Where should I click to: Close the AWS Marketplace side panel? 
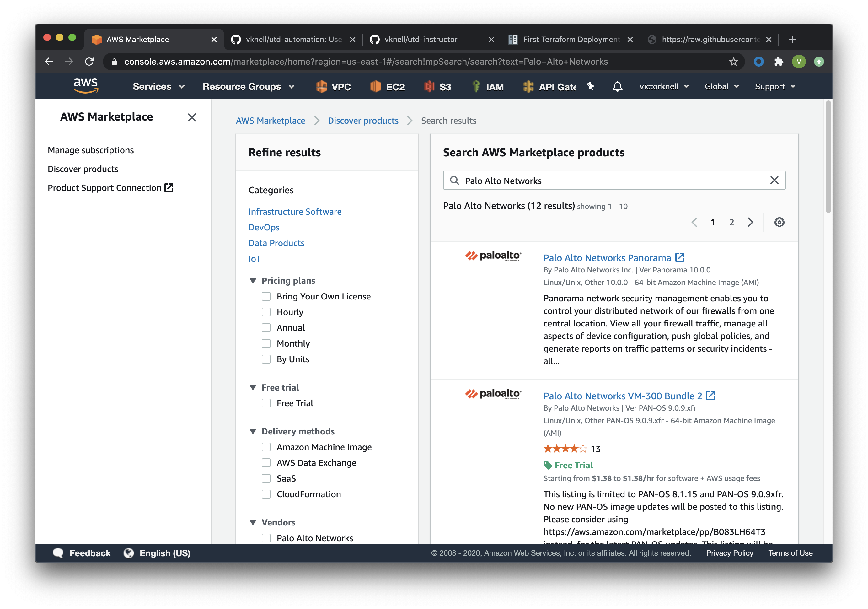pyautogui.click(x=192, y=117)
